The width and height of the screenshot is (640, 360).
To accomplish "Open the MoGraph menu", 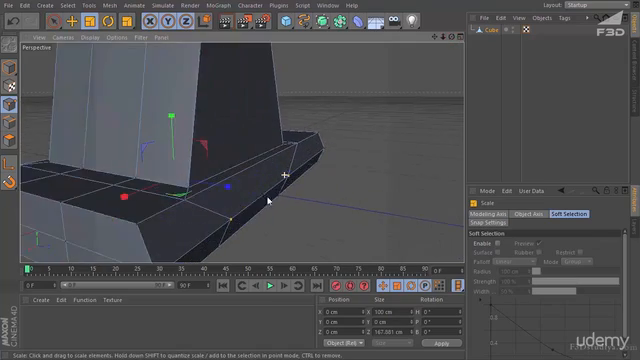I will pos(218,5).
